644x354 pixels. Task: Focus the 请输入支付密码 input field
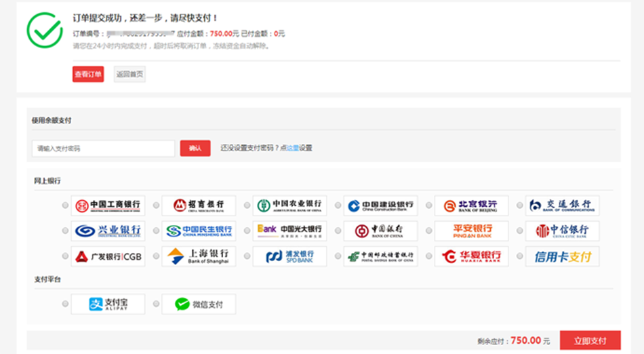[x=104, y=149]
